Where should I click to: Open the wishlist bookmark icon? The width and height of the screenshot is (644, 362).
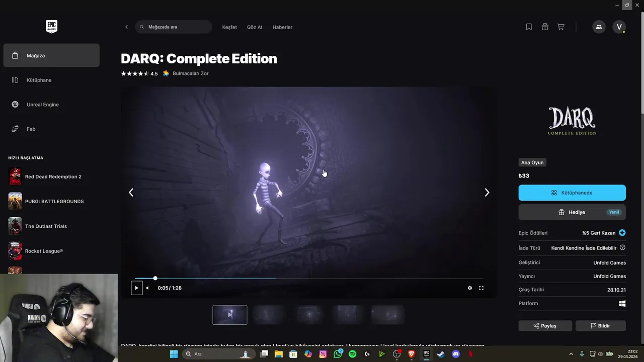point(529,27)
